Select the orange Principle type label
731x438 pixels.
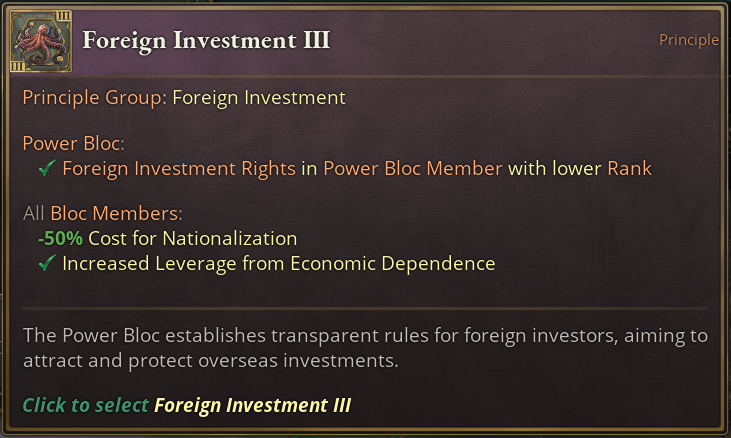click(x=688, y=40)
